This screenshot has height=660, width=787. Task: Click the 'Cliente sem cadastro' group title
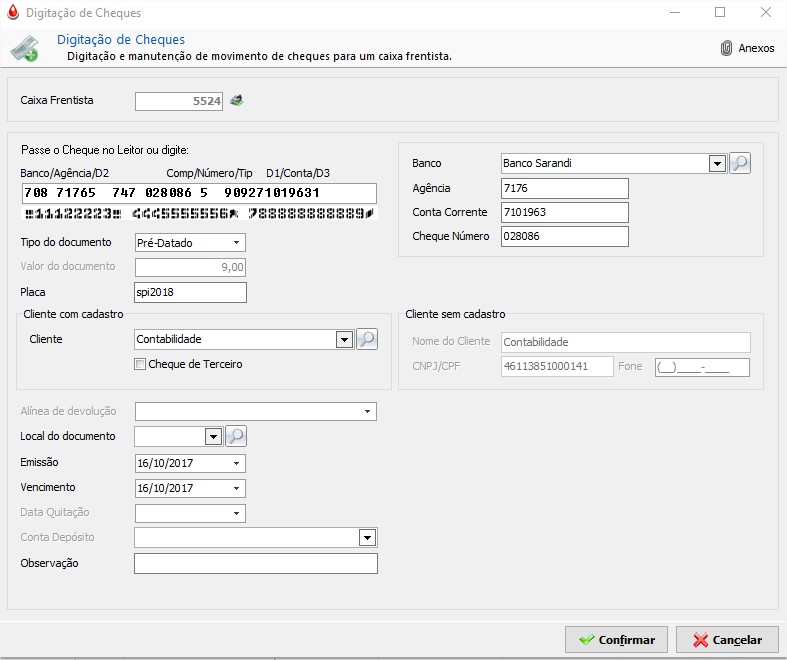[455, 314]
